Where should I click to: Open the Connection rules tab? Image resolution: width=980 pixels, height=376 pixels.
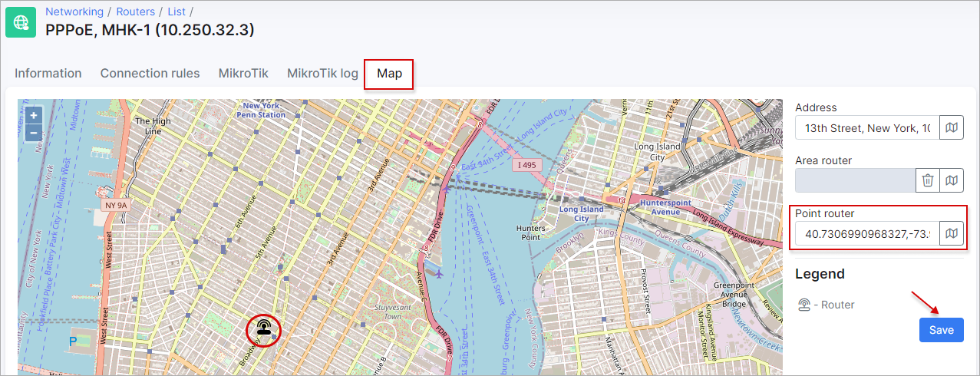(150, 74)
